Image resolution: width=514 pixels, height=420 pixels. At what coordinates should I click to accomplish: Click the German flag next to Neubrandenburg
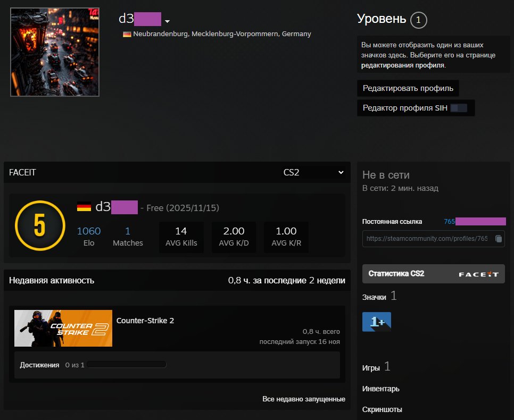(x=126, y=33)
